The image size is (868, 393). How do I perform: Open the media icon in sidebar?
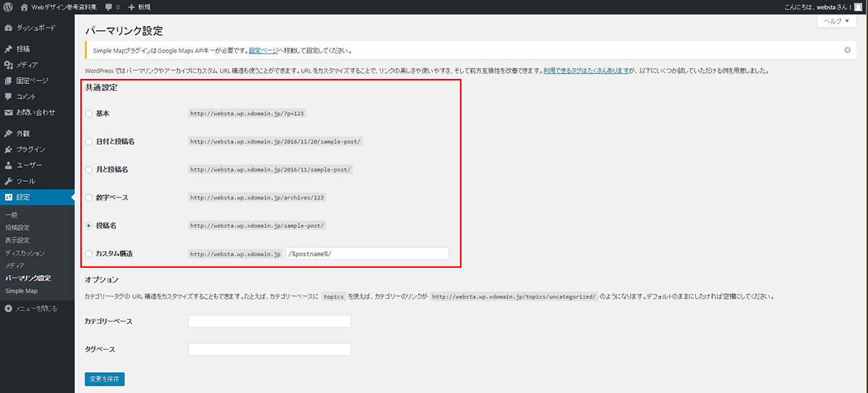pos(8,65)
